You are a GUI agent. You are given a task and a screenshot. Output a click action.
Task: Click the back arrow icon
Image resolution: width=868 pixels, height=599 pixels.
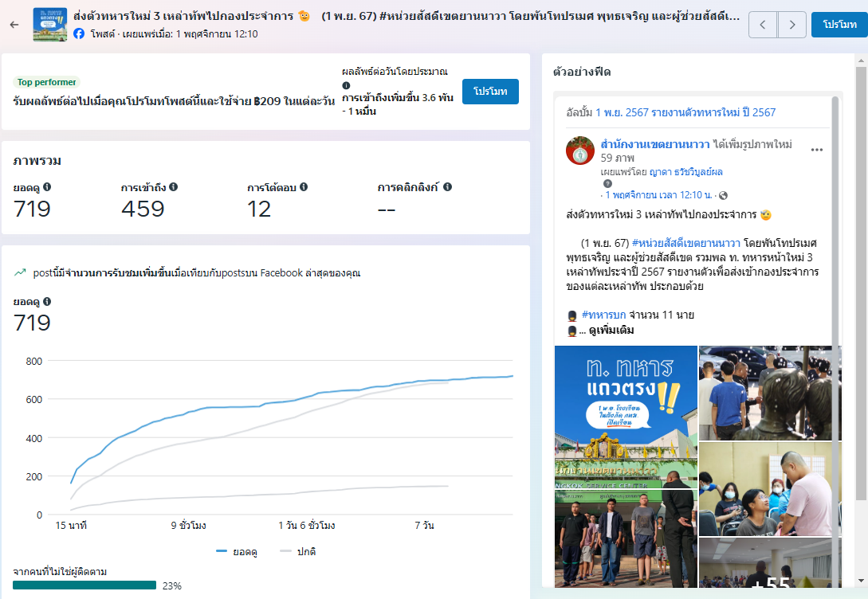tap(14, 25)
